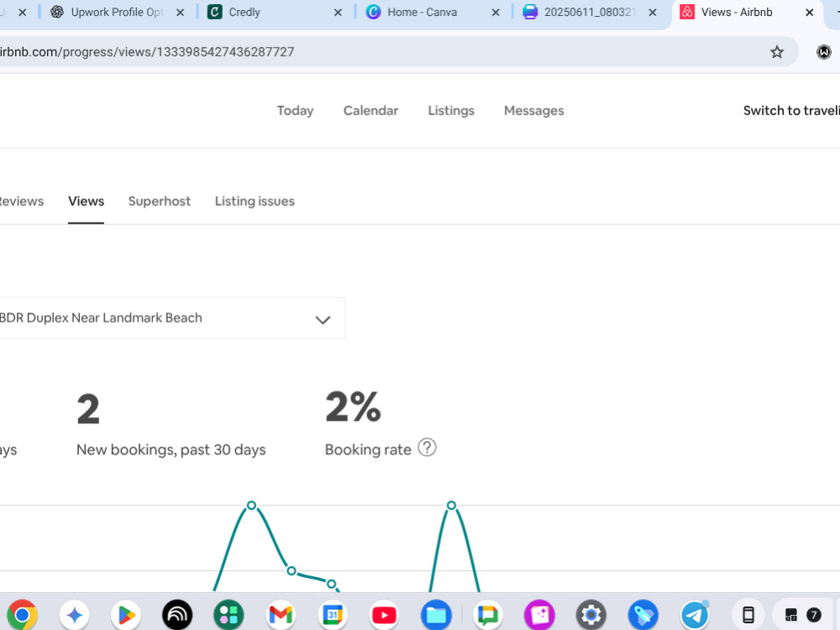Bookmark this page with the star icon
This screenshot has height=630, width=840.
point(777,52)
